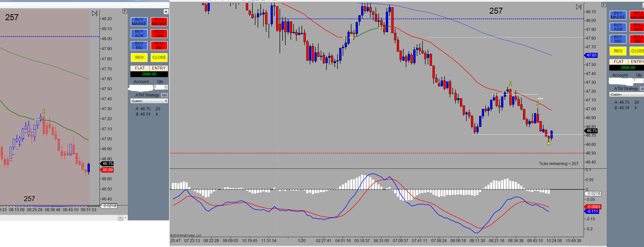This screenshot has height=247, width=644.
Task: Open ATM Strategy ellipsis button in left panel
Action: tap(164, 95)
